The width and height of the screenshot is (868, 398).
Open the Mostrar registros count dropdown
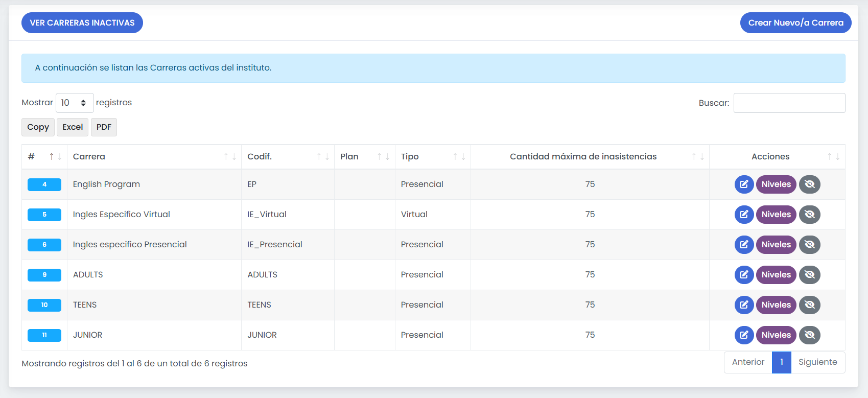tap(75, 103)
